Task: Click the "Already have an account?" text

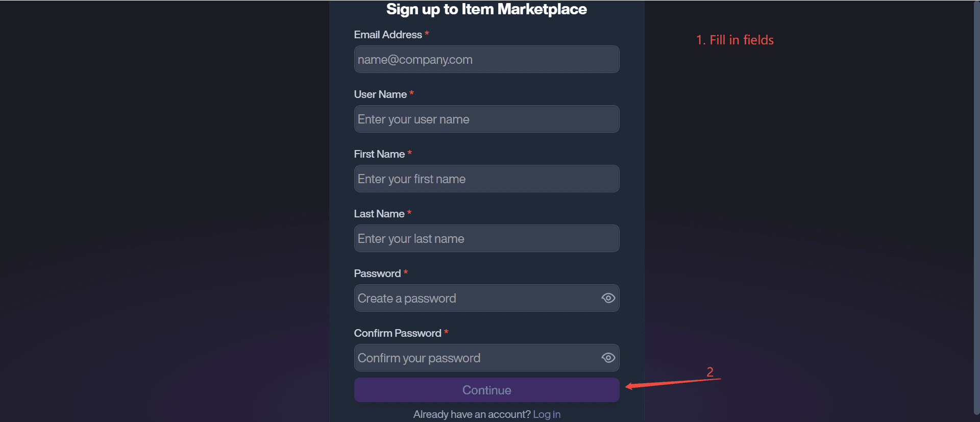Action: [472, 414]
